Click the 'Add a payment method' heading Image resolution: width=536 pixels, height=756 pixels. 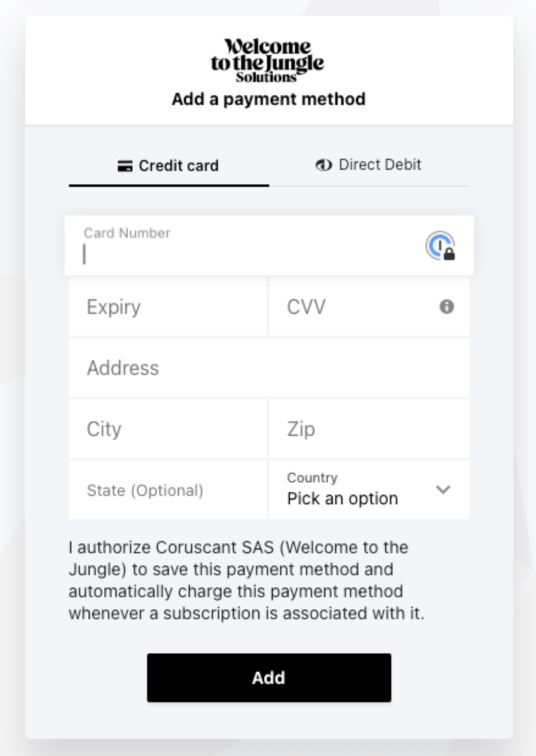click(269, 99)
